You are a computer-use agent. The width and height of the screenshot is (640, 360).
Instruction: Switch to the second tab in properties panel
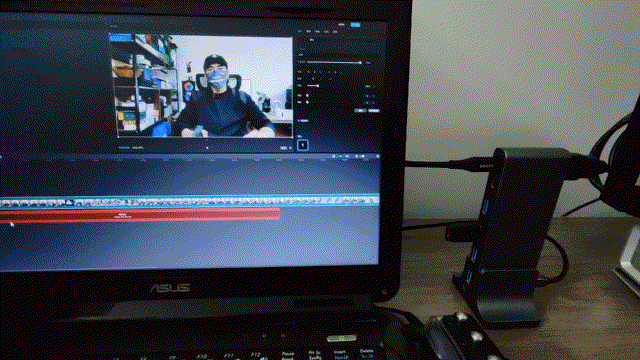309,31
